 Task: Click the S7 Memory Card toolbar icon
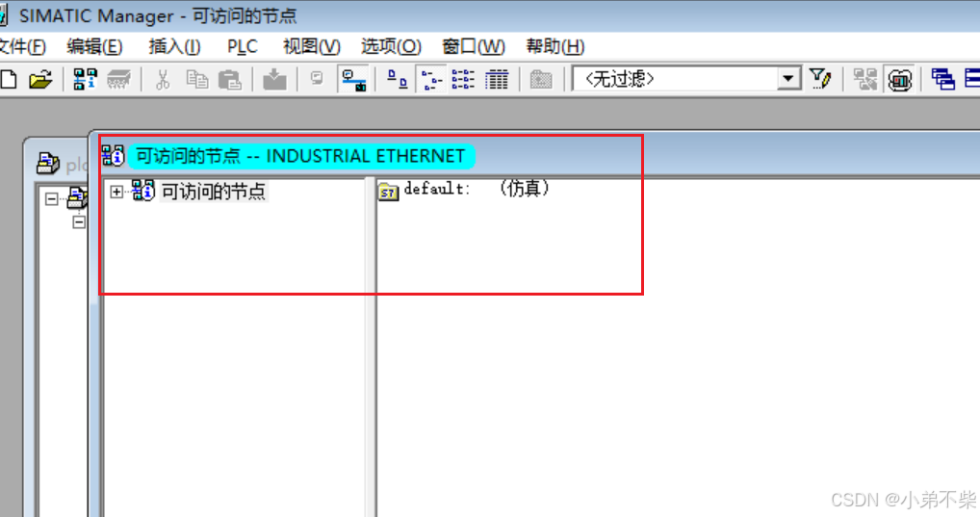[118, 79]
